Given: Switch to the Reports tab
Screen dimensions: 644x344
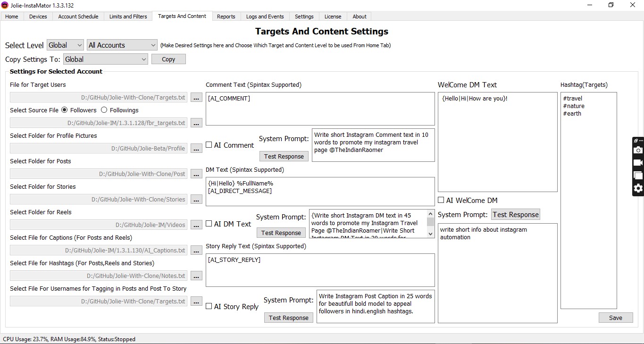Looking at the screenshot, I should 226,16.
